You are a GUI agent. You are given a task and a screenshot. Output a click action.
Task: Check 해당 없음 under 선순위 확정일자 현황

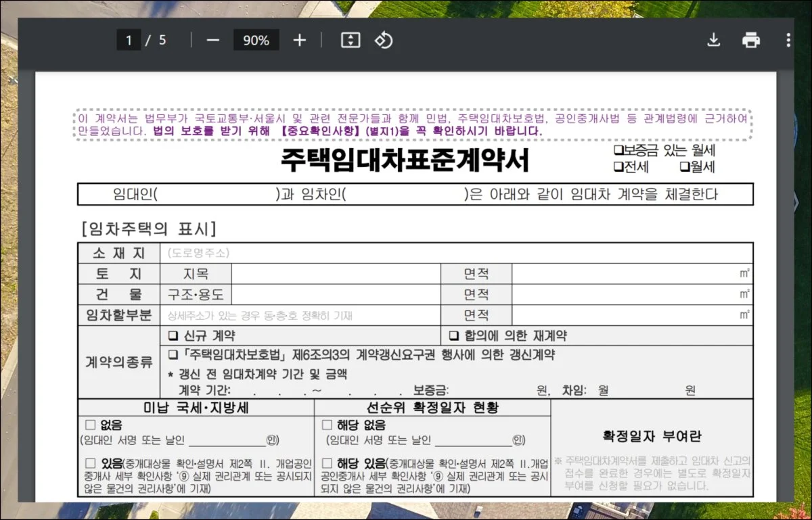click(x=327, y=425)
